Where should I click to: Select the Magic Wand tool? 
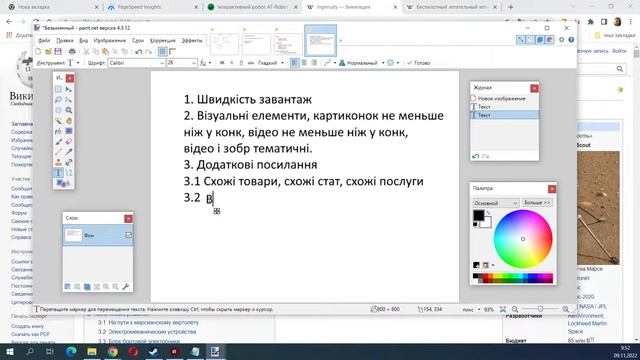58,121
